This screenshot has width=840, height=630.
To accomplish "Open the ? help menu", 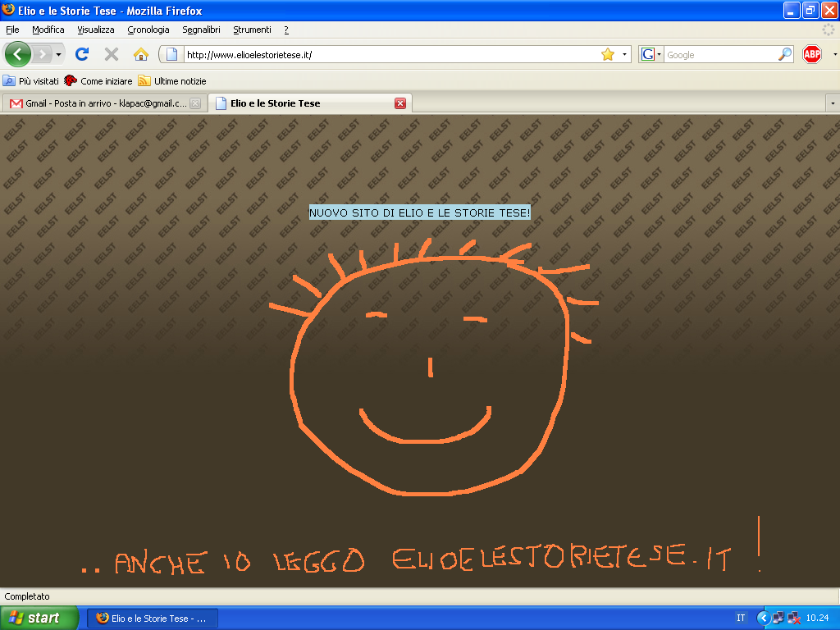I will pyautogui.click(x=286, y=30).
